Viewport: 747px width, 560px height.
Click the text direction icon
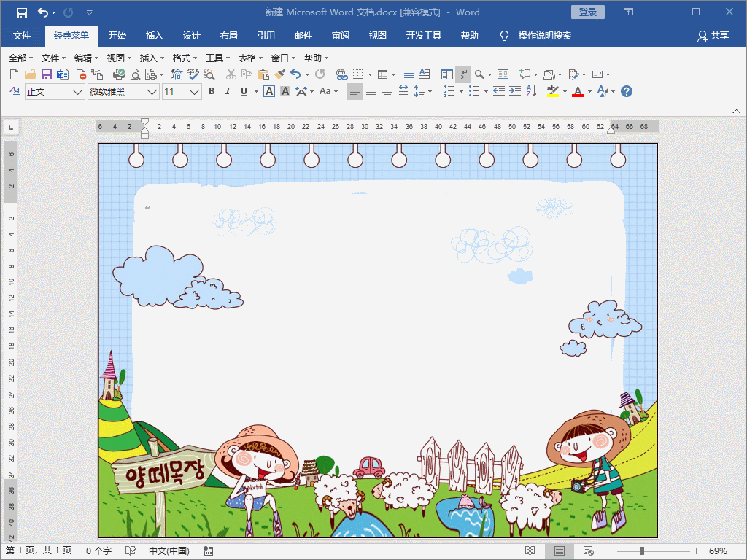pyautogui.click(x=425, y=74)
